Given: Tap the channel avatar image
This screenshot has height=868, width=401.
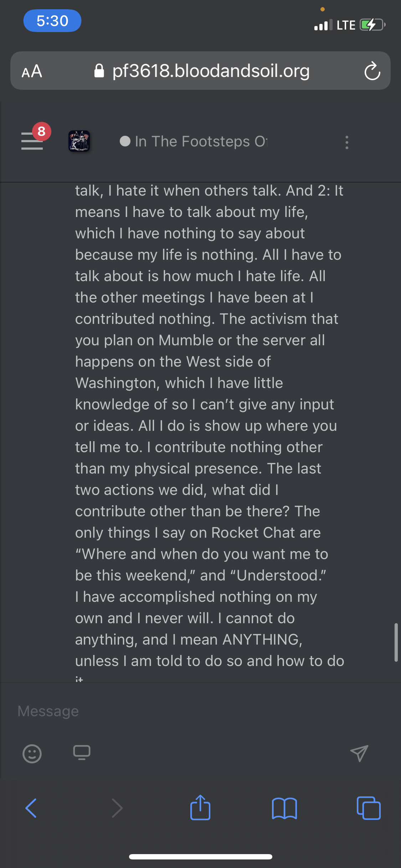Looking at the screenshot, I should (79, 141).
